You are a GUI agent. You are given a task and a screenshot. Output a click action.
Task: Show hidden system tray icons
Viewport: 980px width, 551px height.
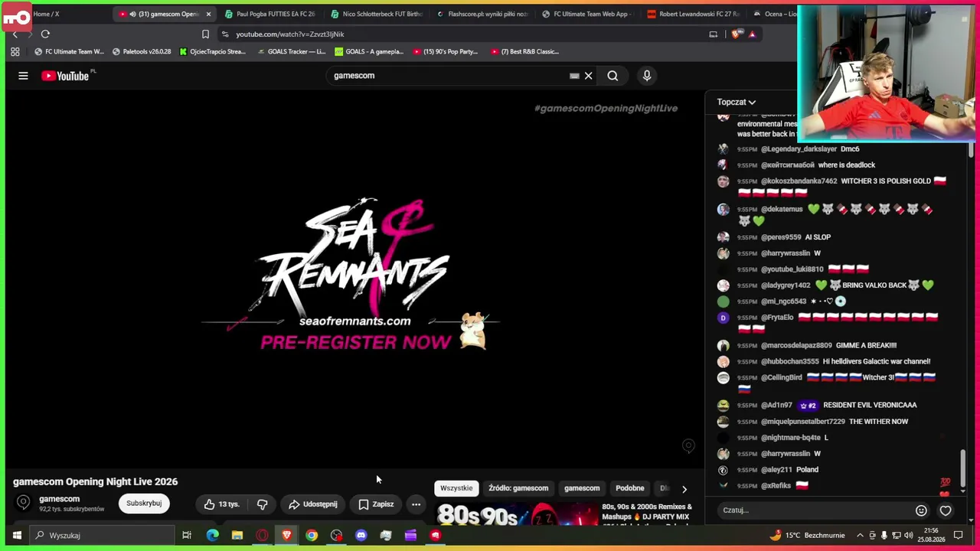point(860,536)
